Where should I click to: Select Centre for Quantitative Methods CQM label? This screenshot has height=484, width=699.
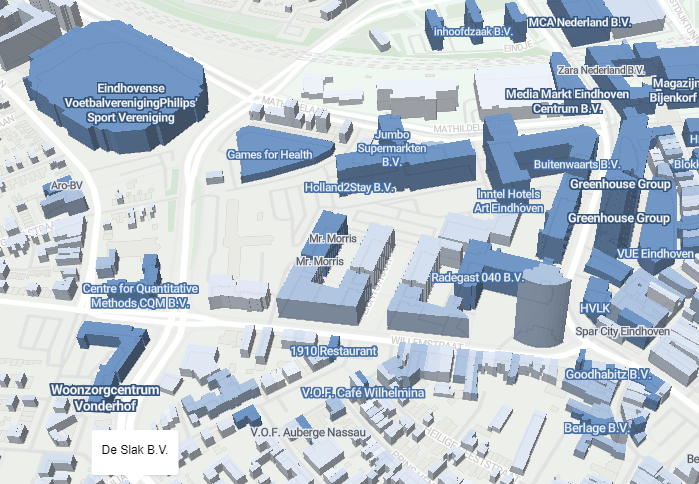click(140, 295)
